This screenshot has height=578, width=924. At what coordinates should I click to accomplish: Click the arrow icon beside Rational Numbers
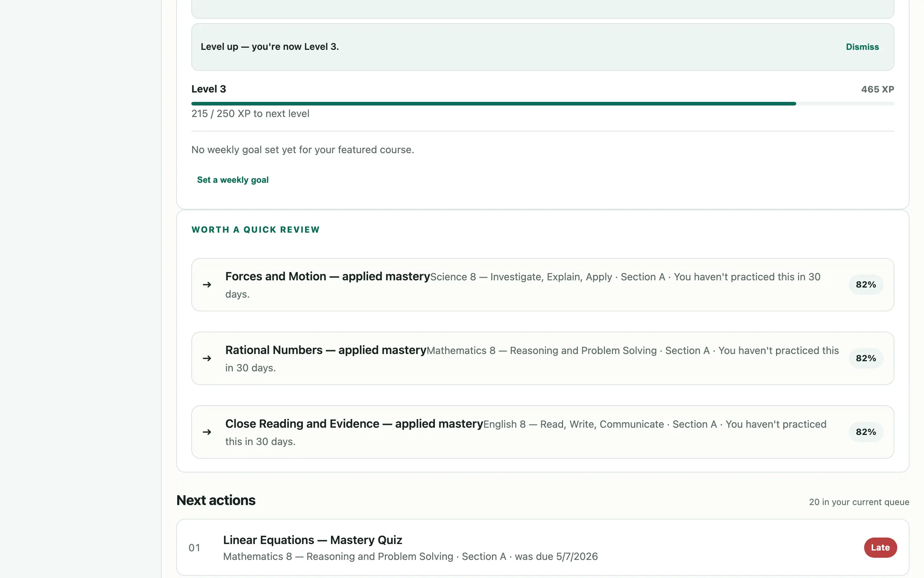click(207, 358)
